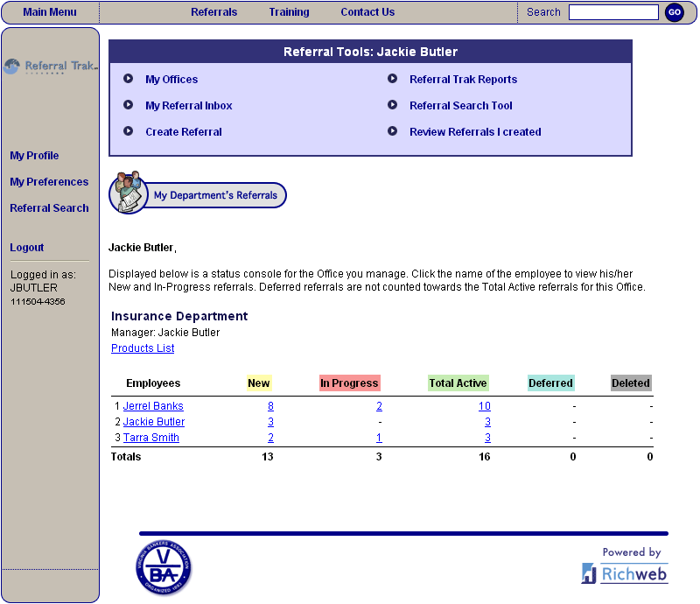Open the Referrals menu
Screen dimensions: 700x604
click(213, 12)
